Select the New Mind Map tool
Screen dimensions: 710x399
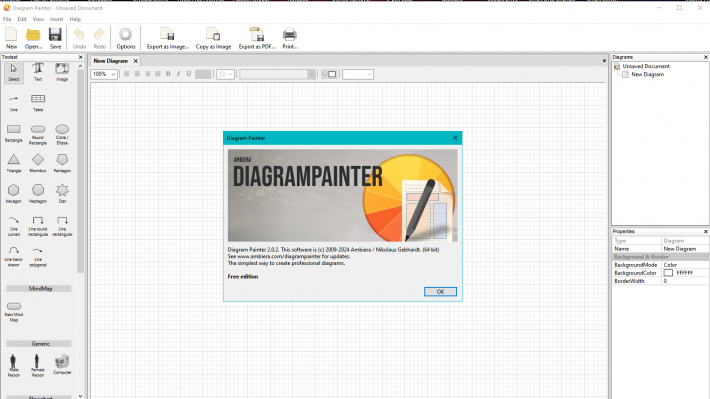14,312
